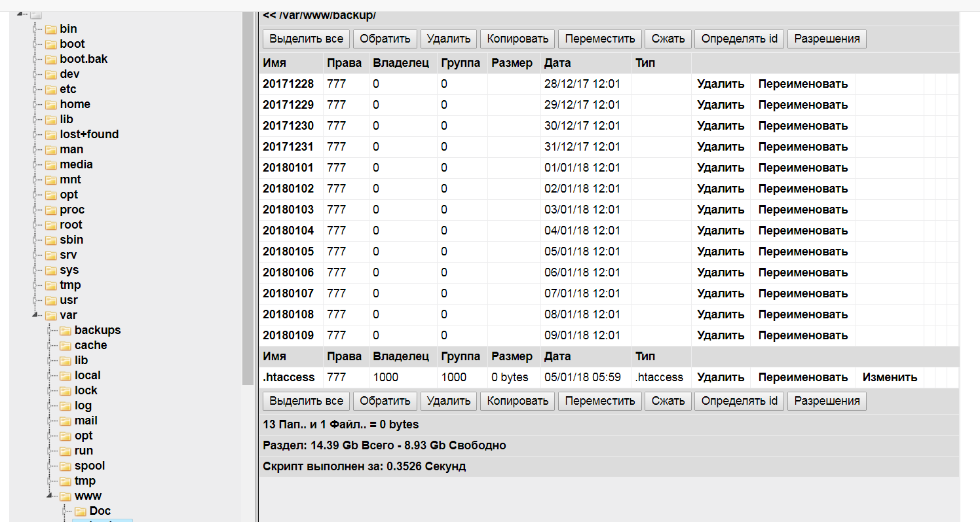
Task: Click 'Обратить' above the file table
Action: tap(385, 39)
